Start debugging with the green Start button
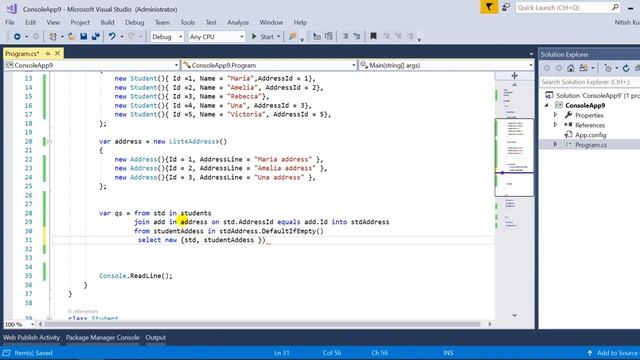 coord(262,37)
